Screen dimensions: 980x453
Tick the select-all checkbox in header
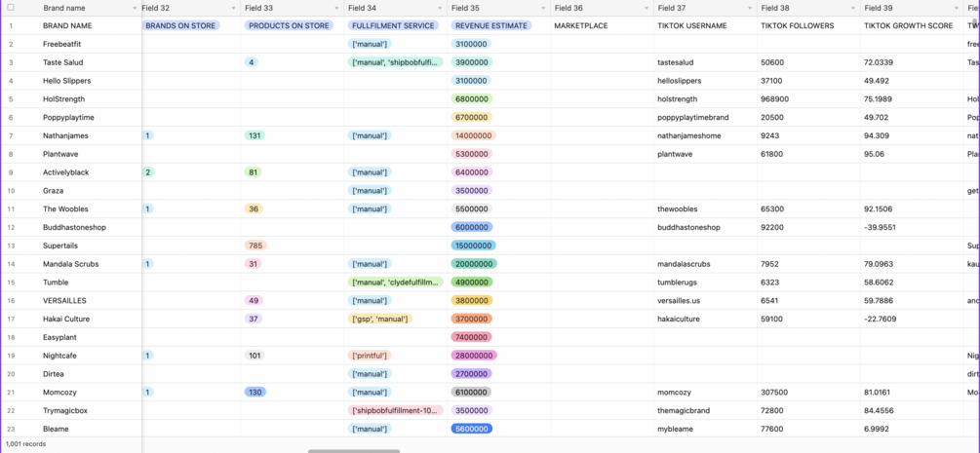tap(11, 8)
